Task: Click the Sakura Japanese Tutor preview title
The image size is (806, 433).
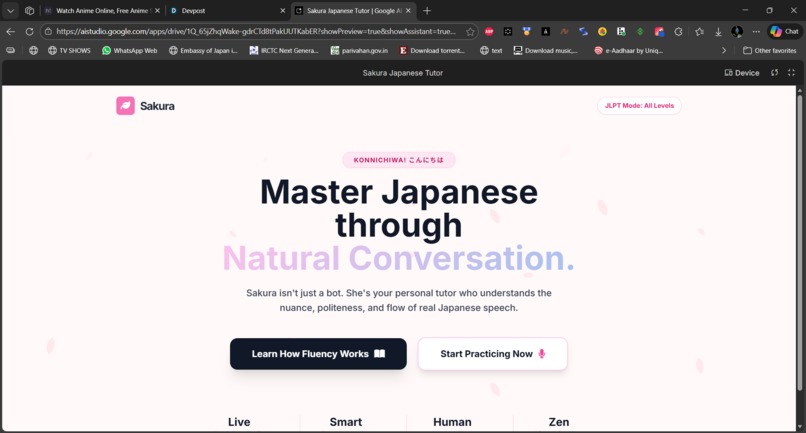Action: coord(402,73)
